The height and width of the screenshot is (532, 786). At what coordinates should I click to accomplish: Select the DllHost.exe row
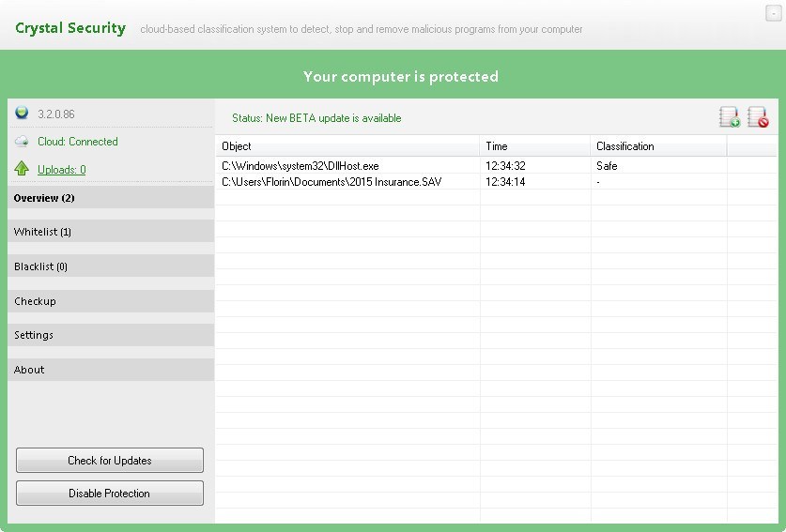click(x=496, y=166)
